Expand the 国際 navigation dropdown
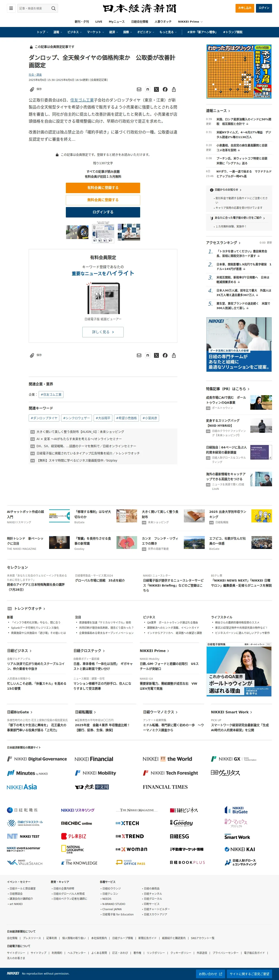Image resolution: width=279 pixels, height=980 pixels. tap(127, 32)
